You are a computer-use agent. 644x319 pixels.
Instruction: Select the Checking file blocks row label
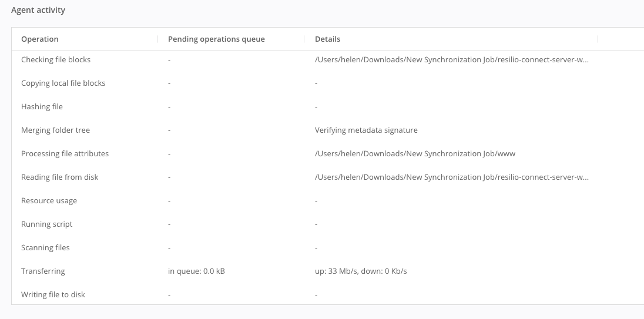(x=56, y=60)
